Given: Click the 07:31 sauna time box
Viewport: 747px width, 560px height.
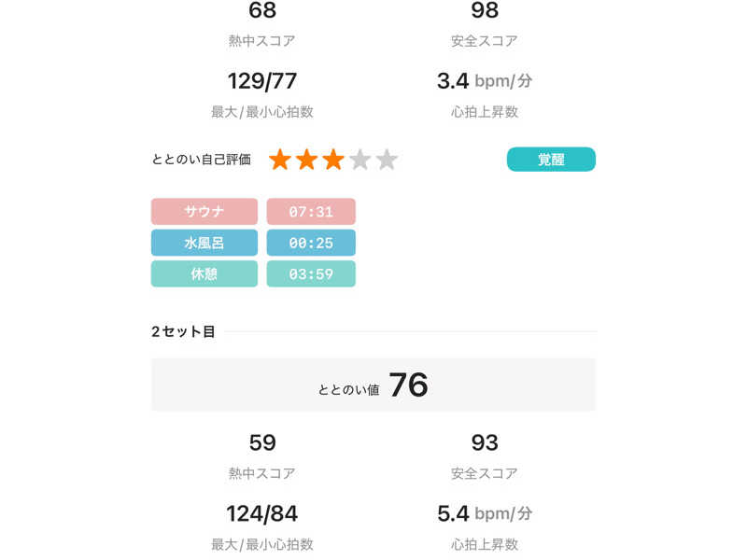Looking at the screenshot, I should click(311, 211).
